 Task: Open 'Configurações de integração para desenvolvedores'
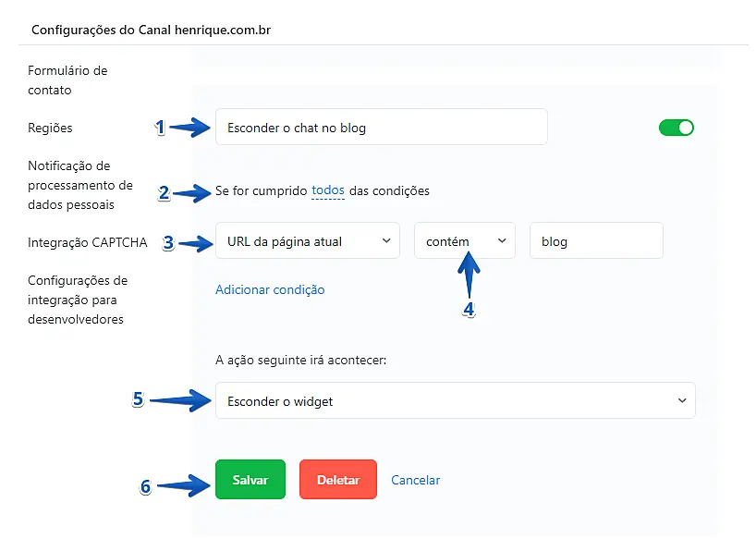pos(78,300)
